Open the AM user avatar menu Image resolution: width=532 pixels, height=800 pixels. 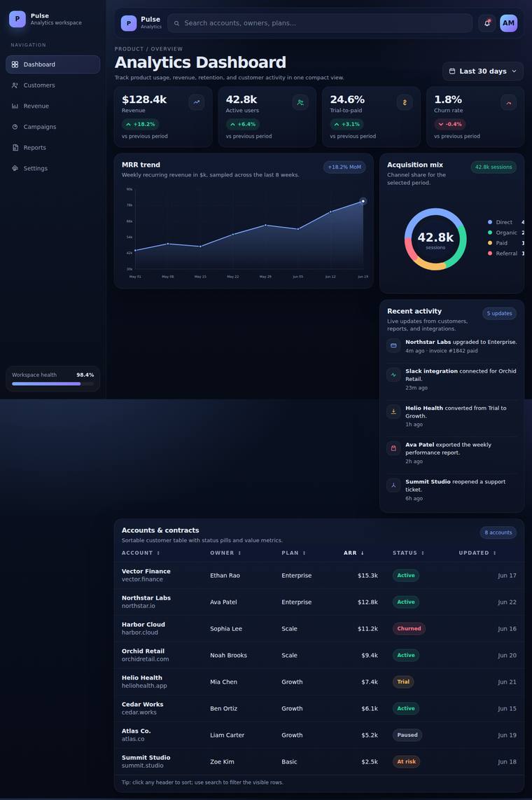pos(508,23)
